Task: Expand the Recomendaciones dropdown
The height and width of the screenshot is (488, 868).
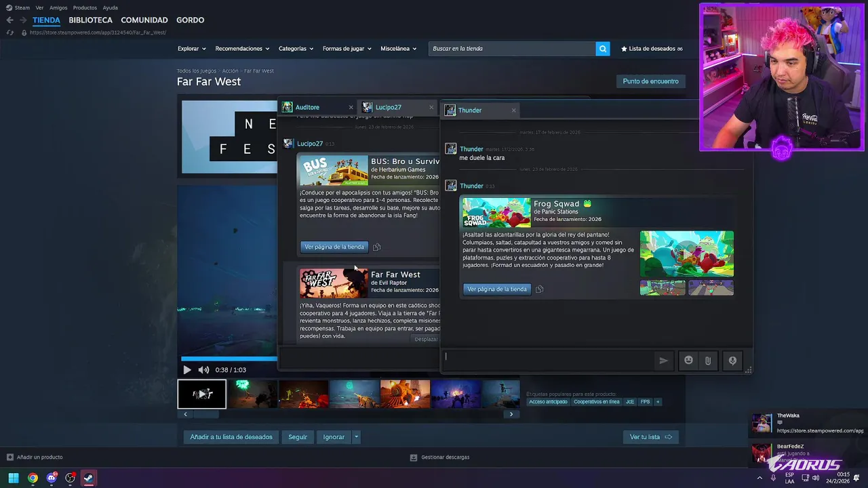Action: [242, 49]
